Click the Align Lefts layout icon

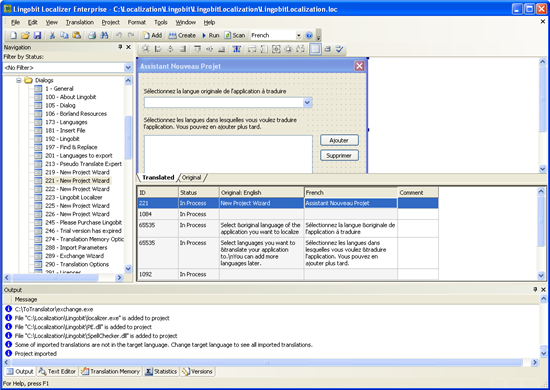tap(158, 49)
